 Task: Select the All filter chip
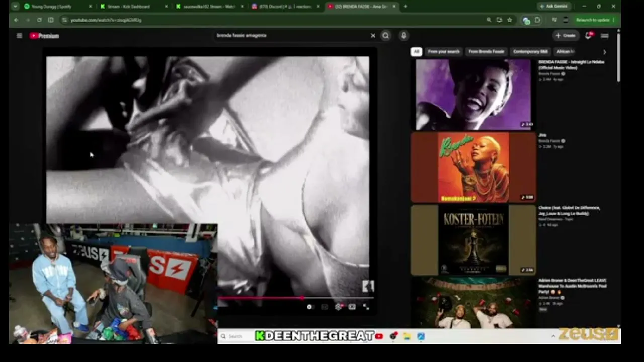tap(416, 51)
